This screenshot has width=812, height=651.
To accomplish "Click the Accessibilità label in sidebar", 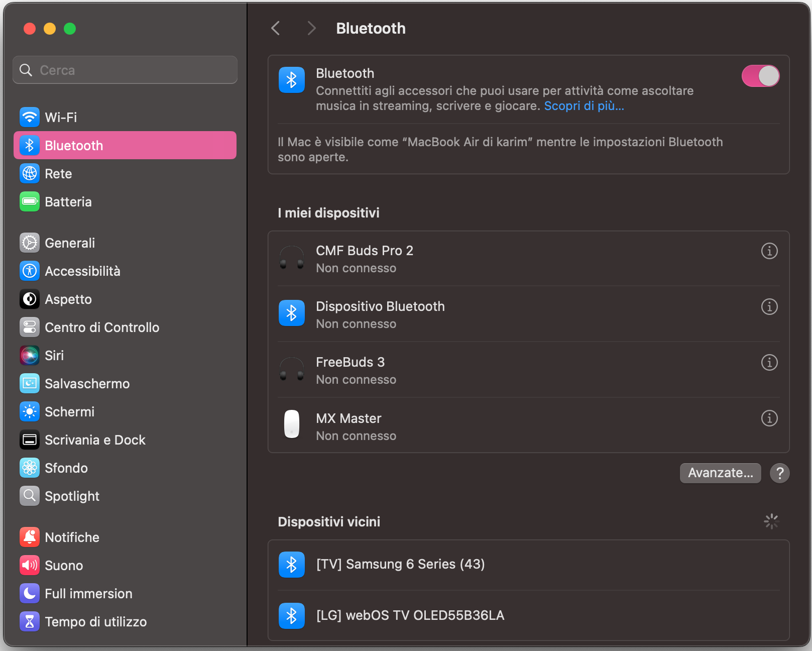I will coord(82,271).
